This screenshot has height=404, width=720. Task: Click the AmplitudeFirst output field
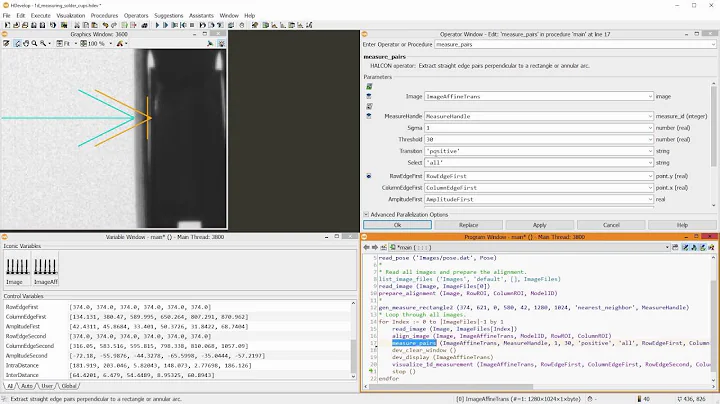tap(538, 199)
